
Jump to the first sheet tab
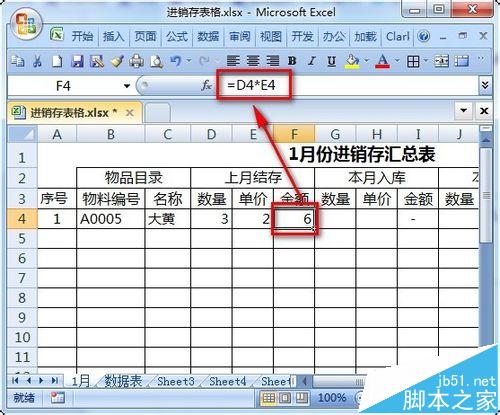pos(15,380)
